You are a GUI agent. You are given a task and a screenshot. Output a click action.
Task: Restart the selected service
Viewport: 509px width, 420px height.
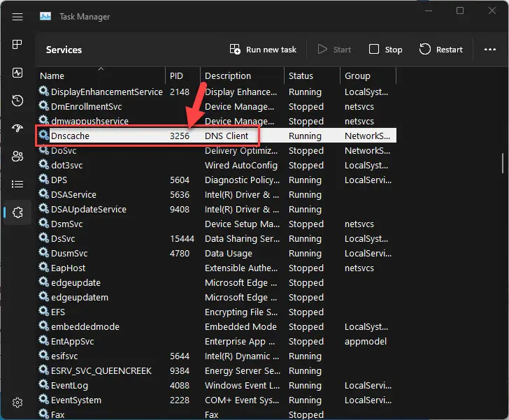tap(441, 50)
